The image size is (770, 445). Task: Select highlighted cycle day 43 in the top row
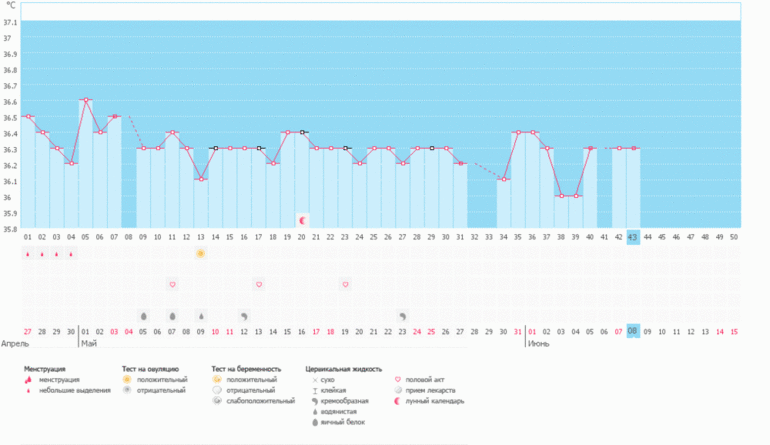633,238
